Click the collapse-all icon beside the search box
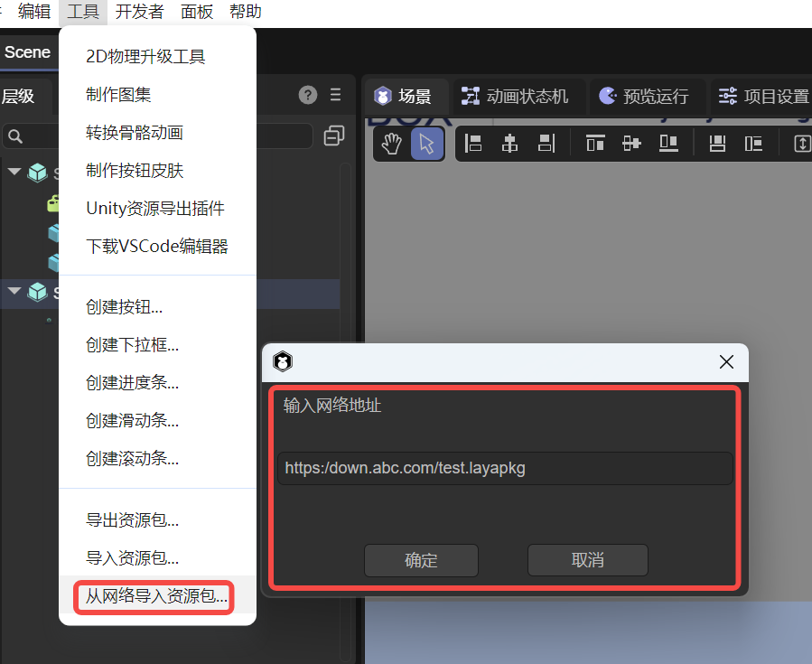Image resolution: width=812 pixels, height=664 pixels. (334, 136)
